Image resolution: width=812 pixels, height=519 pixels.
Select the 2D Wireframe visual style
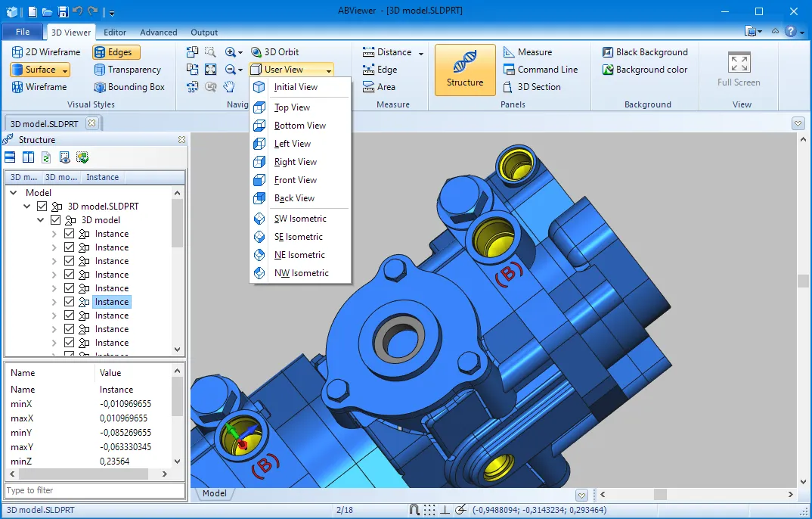[46, 51]
